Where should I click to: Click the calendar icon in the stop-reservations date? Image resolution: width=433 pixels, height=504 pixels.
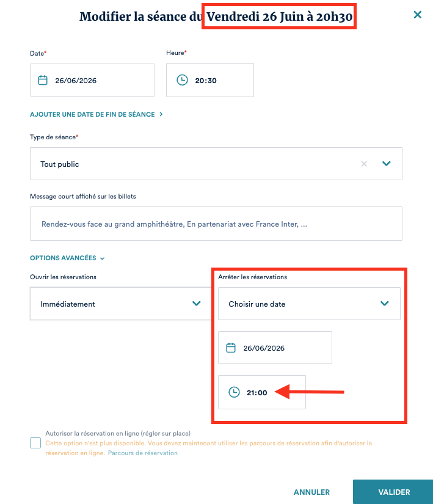[x=231, y=348]
